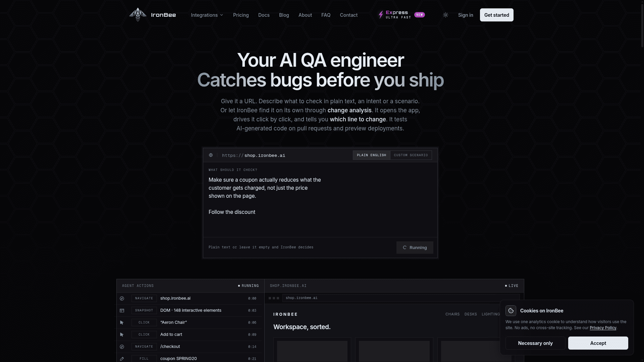
Task: Open the Pricing page
Action: point(241,15)
